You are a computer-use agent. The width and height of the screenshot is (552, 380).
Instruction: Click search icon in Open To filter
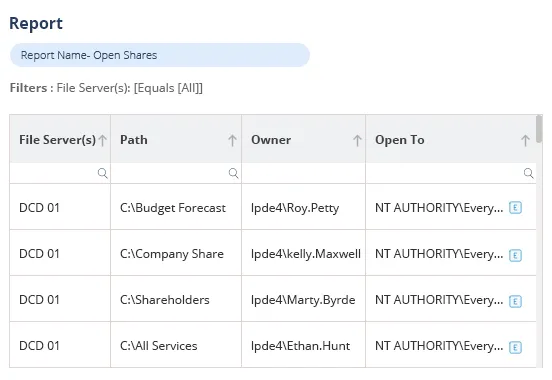(528, 173)
